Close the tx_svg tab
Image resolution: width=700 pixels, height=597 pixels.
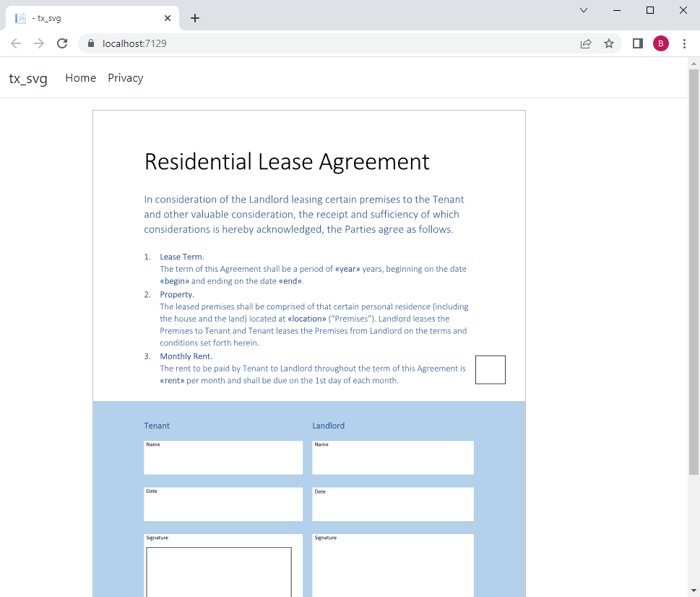(168, 18)
